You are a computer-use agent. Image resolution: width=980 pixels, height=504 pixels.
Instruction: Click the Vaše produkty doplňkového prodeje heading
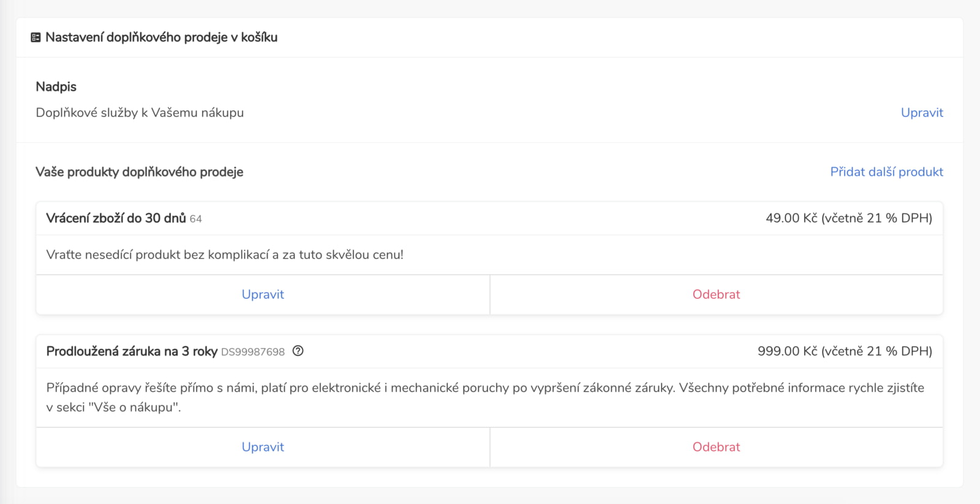(x=139, y=172)
